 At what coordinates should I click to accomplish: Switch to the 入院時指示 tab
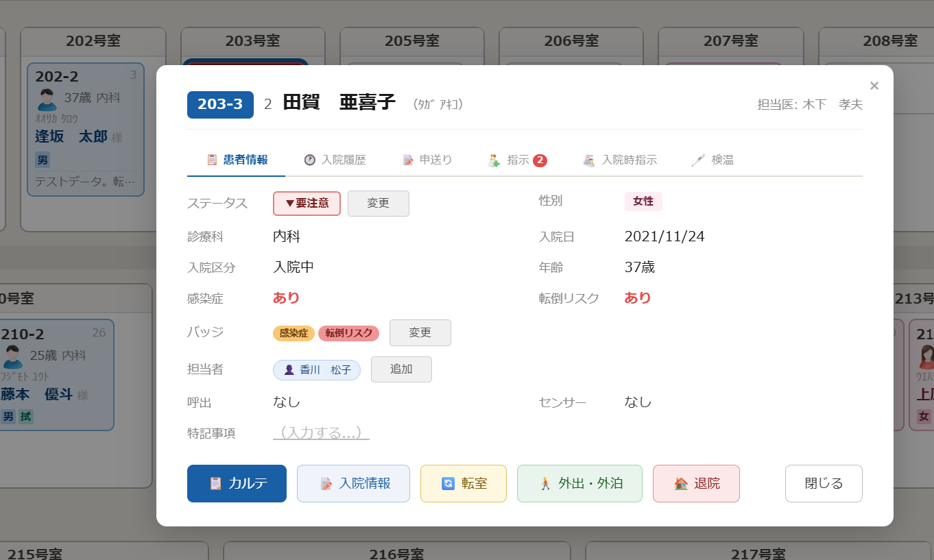(x=620, y=160)
